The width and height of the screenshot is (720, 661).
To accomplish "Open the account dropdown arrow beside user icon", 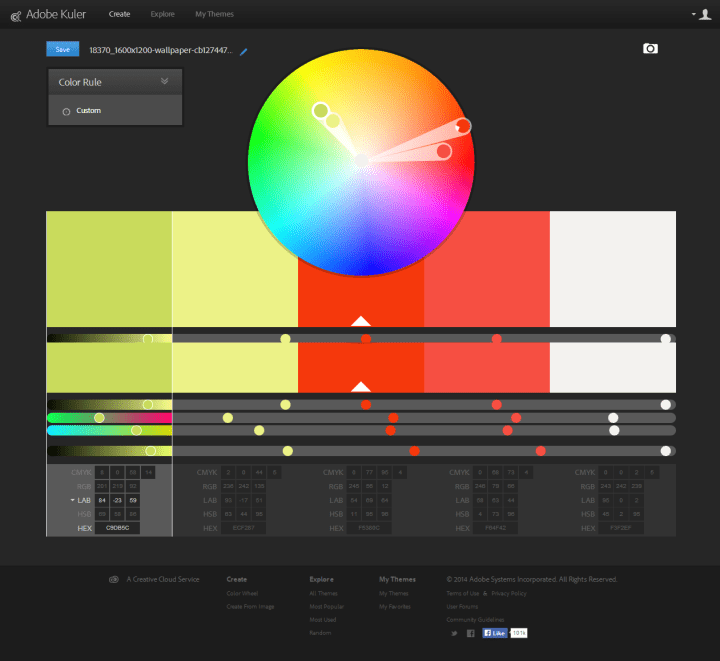I will tap(693, 14).
